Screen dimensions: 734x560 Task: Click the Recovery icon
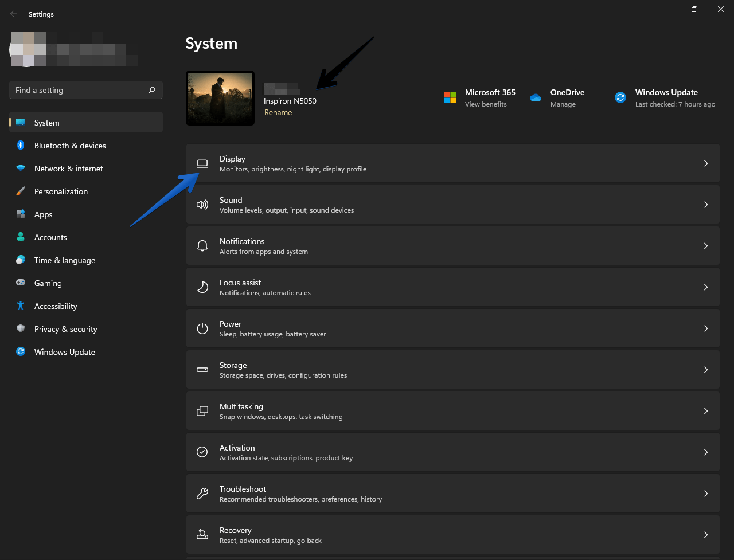tap(202, 535)
